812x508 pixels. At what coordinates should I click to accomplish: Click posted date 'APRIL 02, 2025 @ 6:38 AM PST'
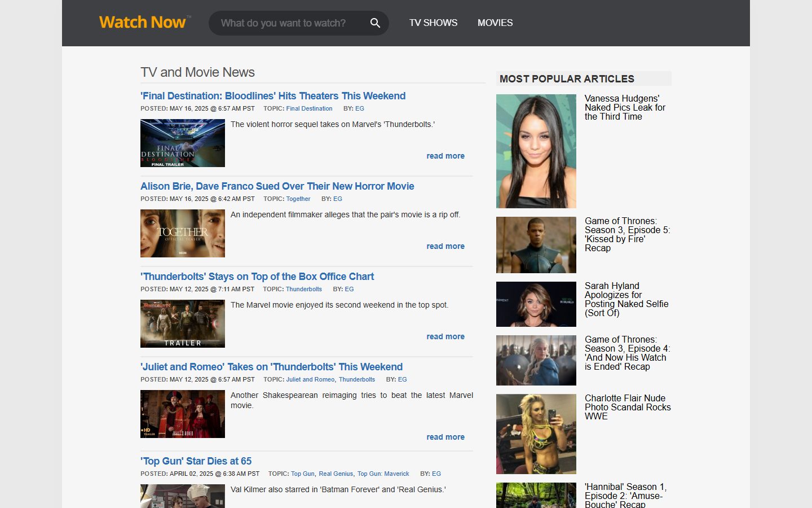[x=214, y=474]
